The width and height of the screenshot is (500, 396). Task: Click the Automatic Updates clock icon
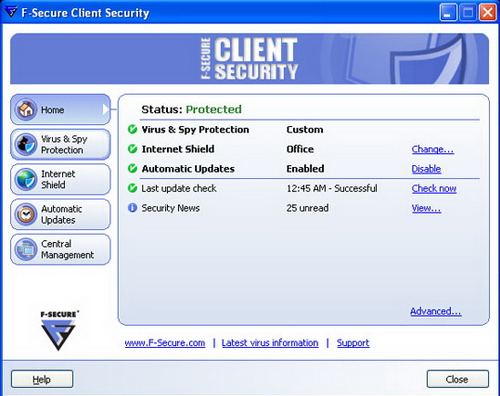click(x=26, y=214)
